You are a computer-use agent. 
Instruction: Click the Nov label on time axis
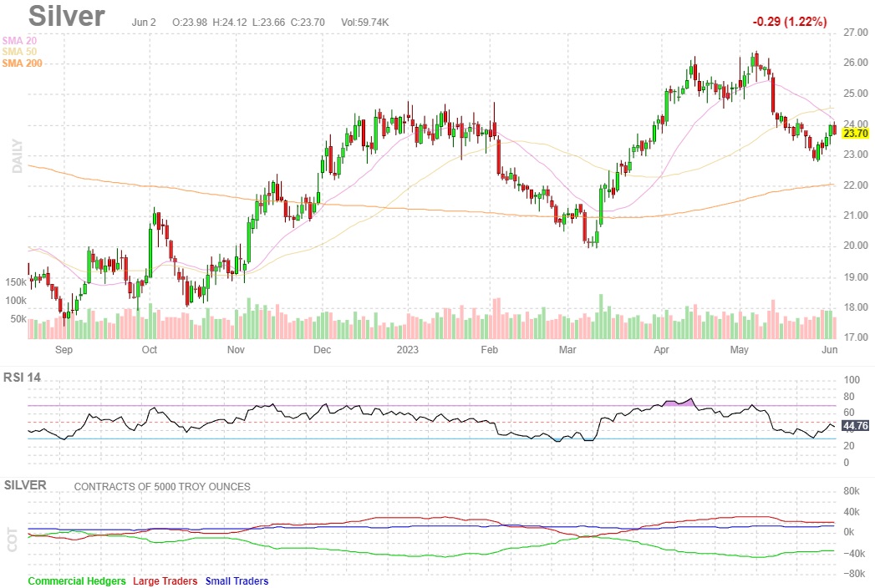(x=236, y=350)
